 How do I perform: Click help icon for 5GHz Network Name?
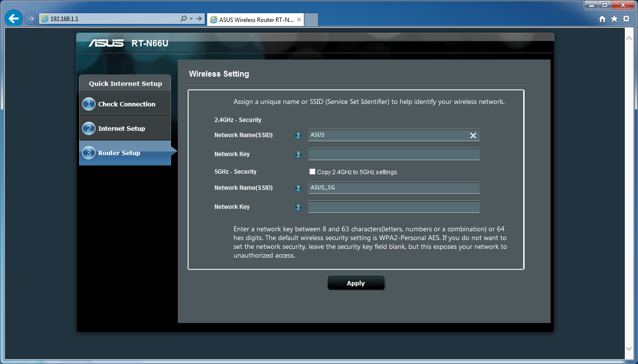click(x=298, y=188)
